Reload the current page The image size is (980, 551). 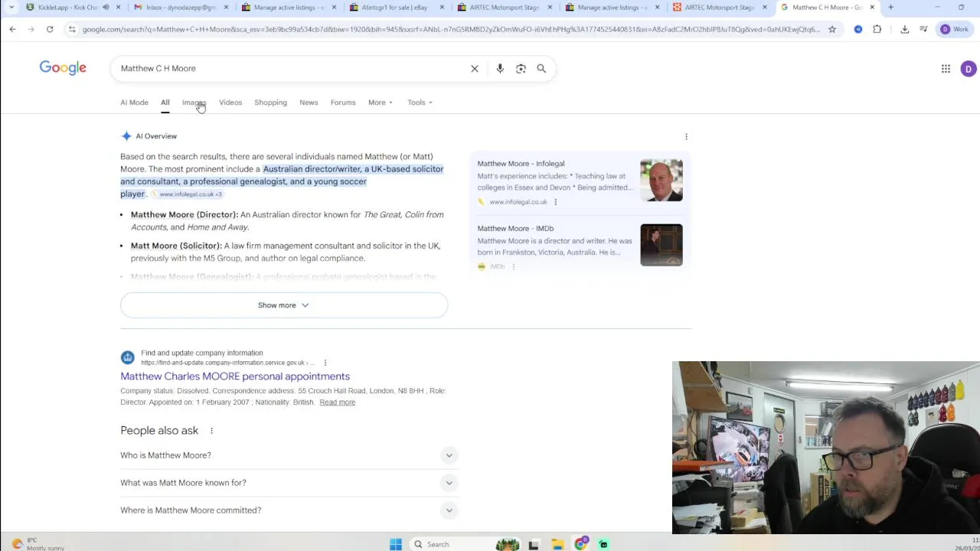(x=50, y=29)
